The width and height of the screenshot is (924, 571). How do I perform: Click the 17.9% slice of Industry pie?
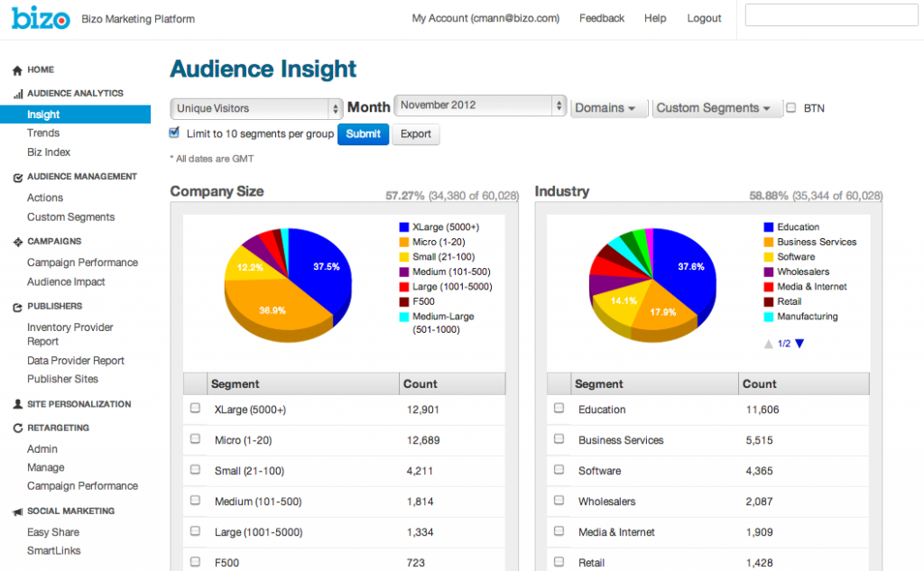[x=663, y=309]
